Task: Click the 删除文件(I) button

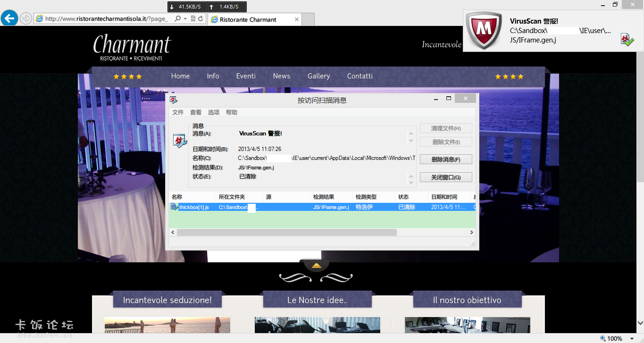Action: pos(446,142)
